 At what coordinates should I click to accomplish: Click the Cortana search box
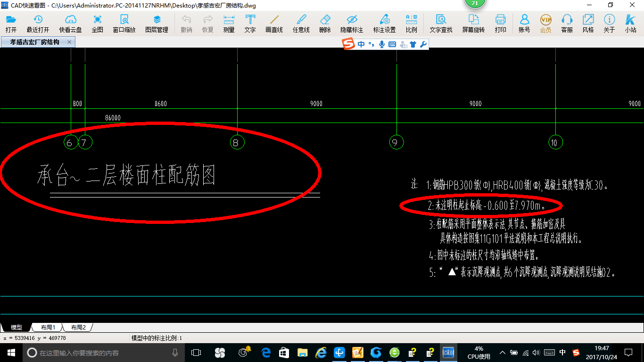coord(104,352)
